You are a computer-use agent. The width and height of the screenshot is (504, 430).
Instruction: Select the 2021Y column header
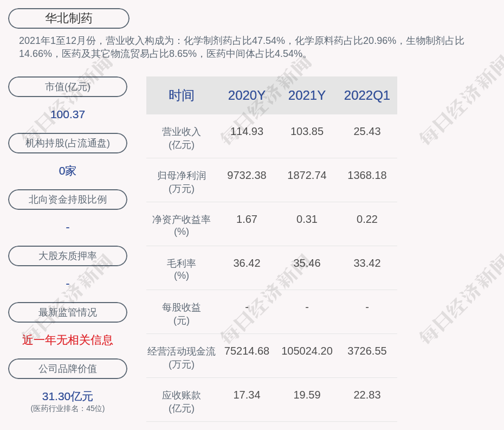(x=307, y=95)
